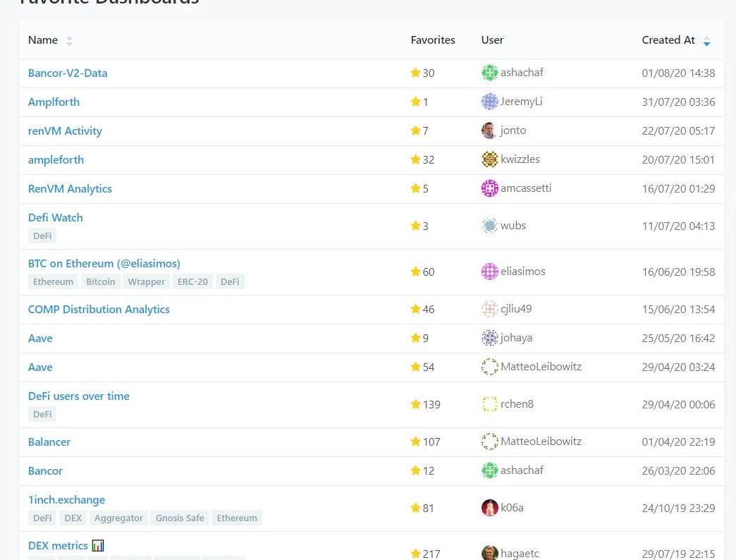This screenshot has width=736, height=560.
Task: Click eliasimos avatar icon
Action: [x=489, y=272]
